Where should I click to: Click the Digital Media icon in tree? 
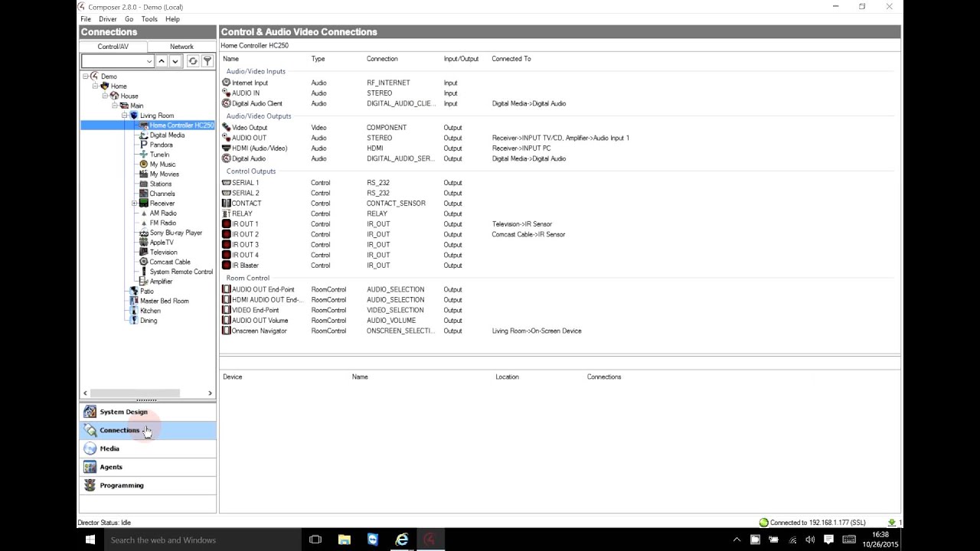click(x=143, y=135)
